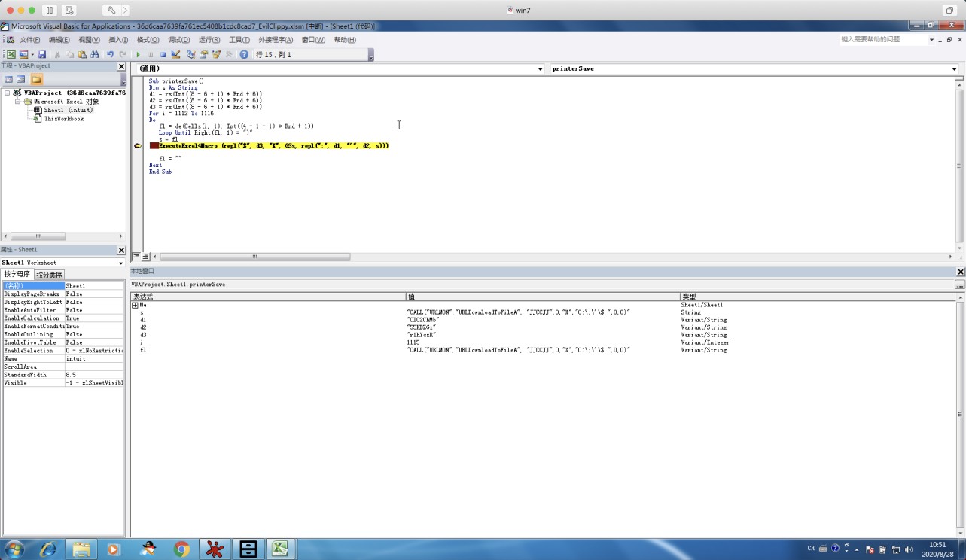
Task: Switch to the 按分类序 properties tab
Action: [x=50, y=275]
